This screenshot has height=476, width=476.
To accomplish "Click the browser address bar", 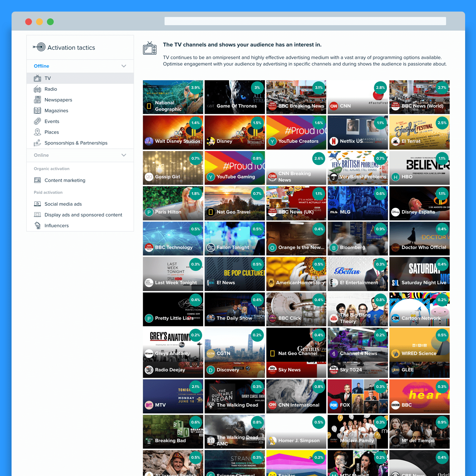I will (x=305, y=21).
